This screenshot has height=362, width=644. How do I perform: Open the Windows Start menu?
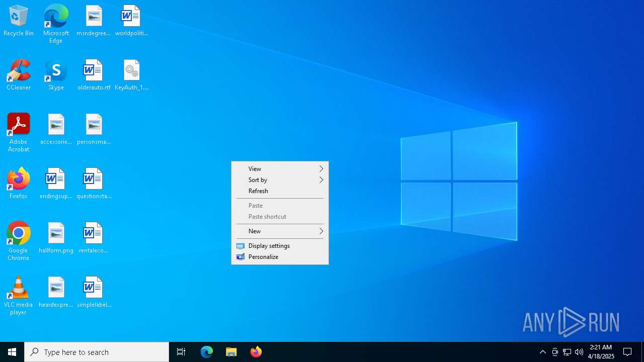click(x=12, y=352)
